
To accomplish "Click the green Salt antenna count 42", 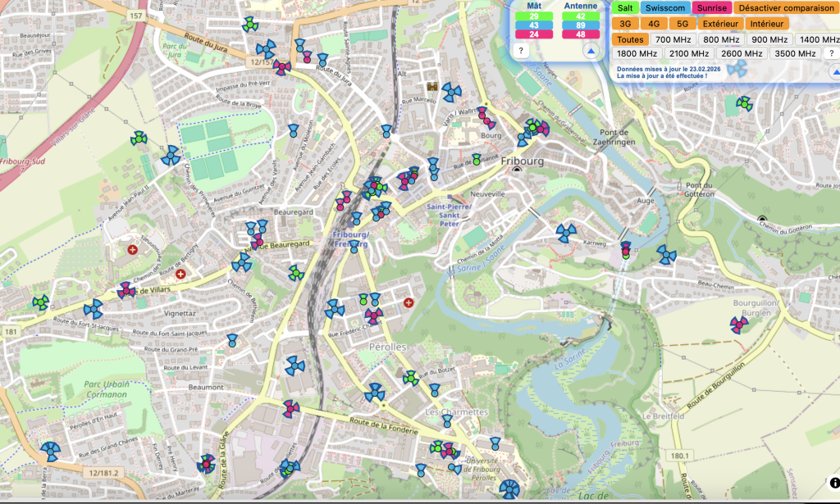I will coord(581,16).
